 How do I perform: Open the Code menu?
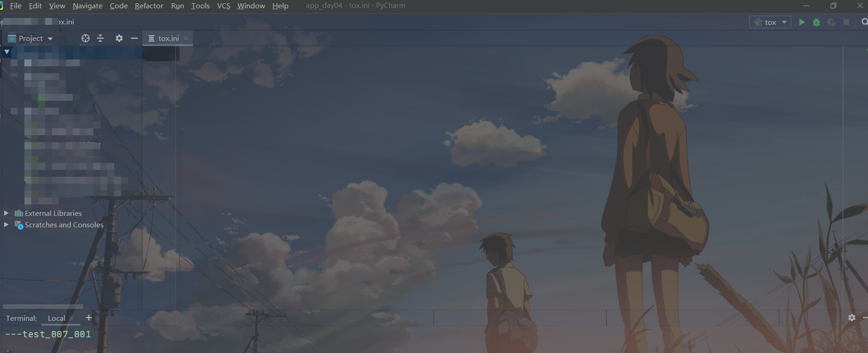pyautogui.click(x=119, y=6)
